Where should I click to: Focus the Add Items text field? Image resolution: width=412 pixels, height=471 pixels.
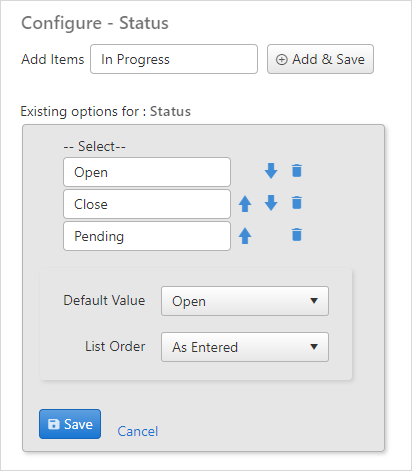(174, 59)
